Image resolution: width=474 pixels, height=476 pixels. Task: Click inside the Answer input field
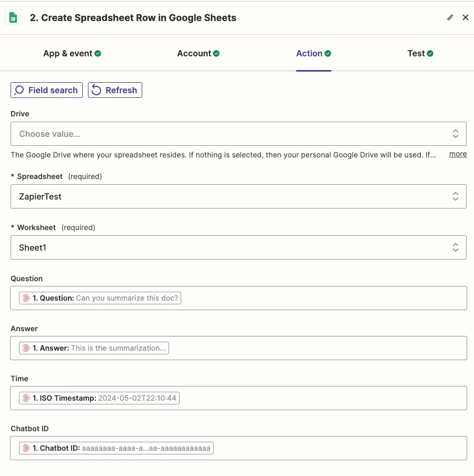(x=316, y=348)
